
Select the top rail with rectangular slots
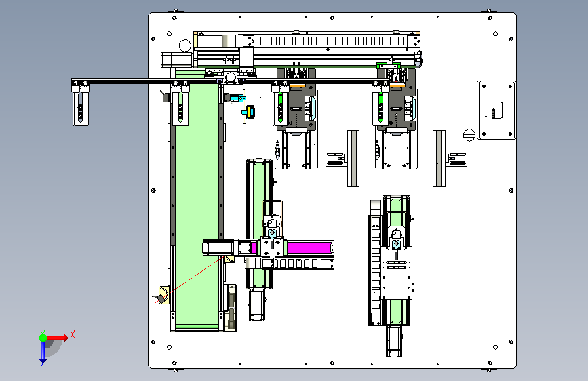tap(329, 41)
